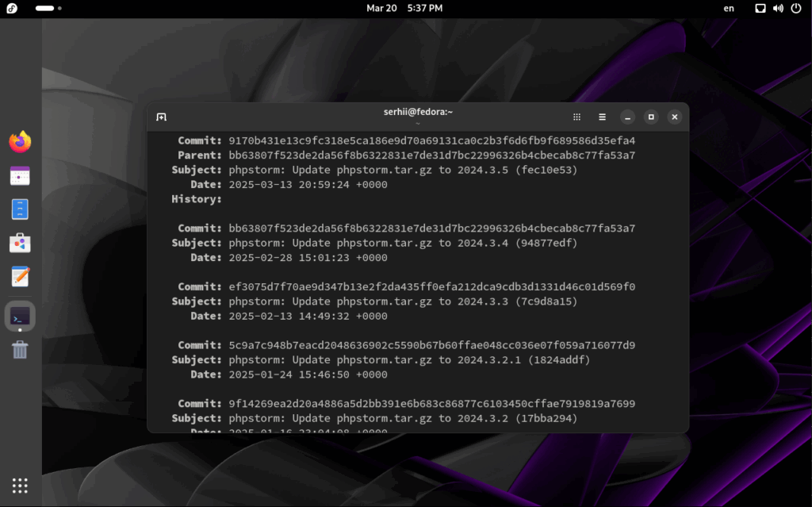Open a new tab in the terminal
Screen dimensions: 812x507
coord(161,117)
